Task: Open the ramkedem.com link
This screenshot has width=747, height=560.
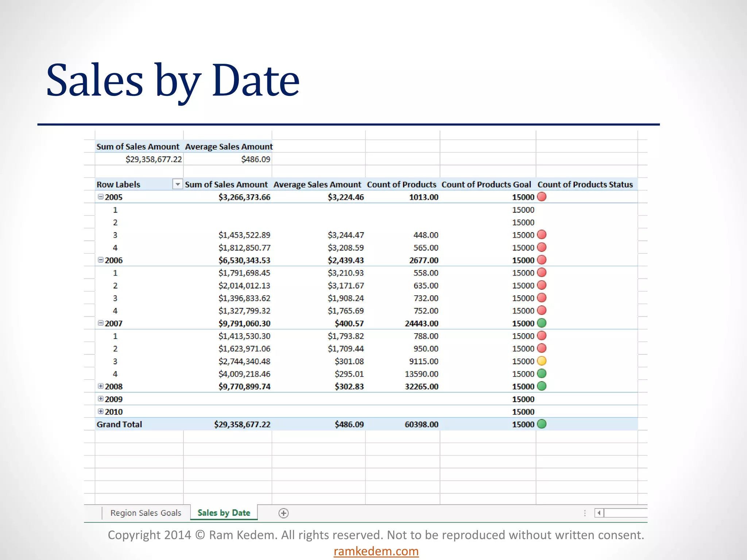Action: coord(376,551)
